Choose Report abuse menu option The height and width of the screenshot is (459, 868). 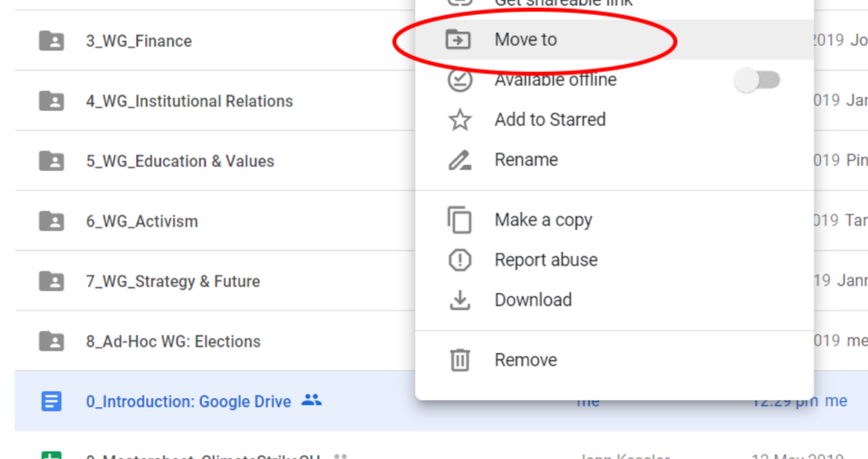[546, 260]
